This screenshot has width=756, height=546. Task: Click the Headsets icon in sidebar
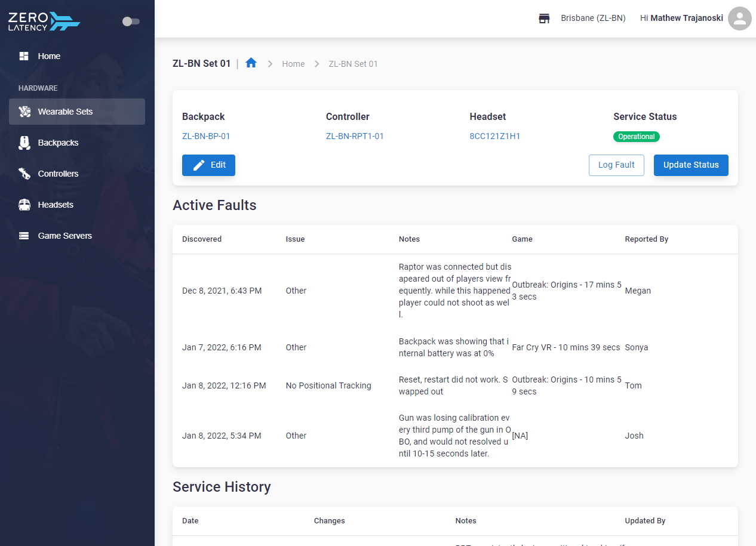click(24, 205)
